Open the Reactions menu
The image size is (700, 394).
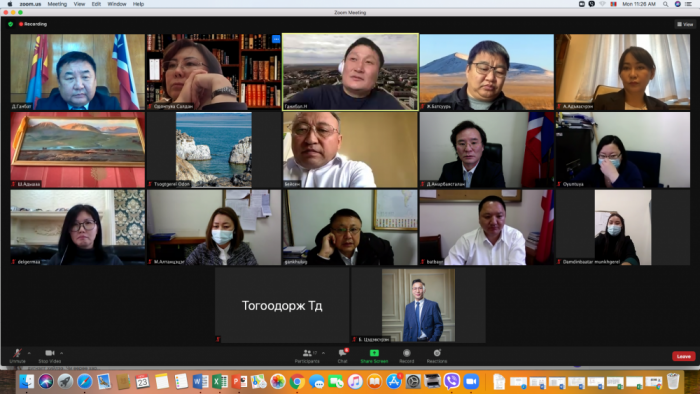pos(437,356)
